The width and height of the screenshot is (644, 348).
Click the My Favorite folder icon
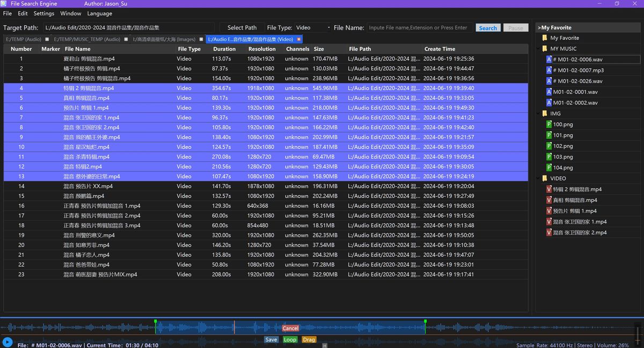(545, 38)
